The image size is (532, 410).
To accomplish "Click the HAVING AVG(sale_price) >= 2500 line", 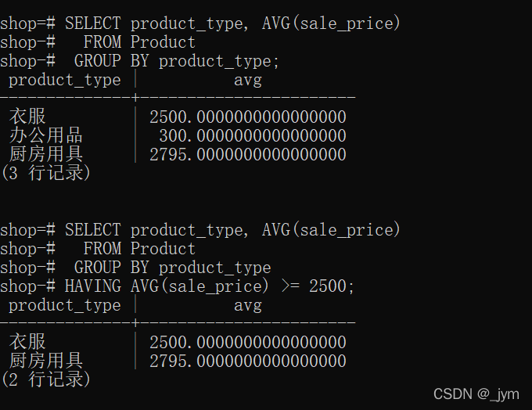I will (x=210, y=286).
